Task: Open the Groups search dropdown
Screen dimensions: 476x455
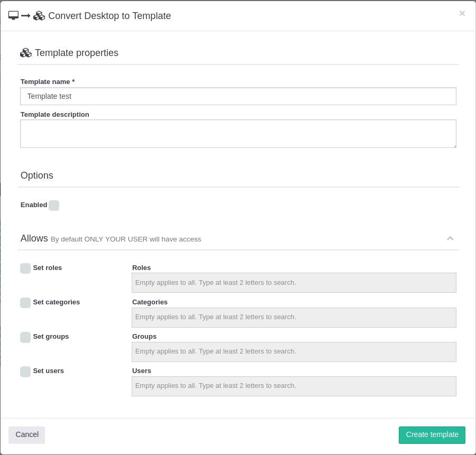Action: click(294, 351)
